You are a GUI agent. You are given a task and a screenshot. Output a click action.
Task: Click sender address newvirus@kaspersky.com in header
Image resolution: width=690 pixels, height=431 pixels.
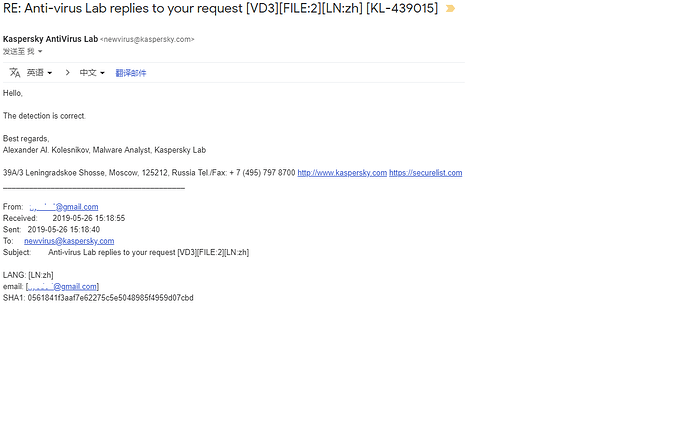click(x=148, y=40)
